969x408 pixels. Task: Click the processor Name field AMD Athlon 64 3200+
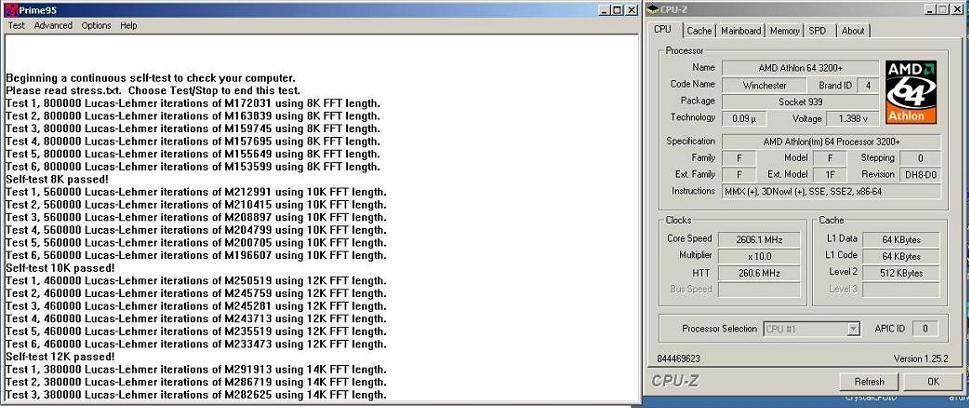[800, 67]
